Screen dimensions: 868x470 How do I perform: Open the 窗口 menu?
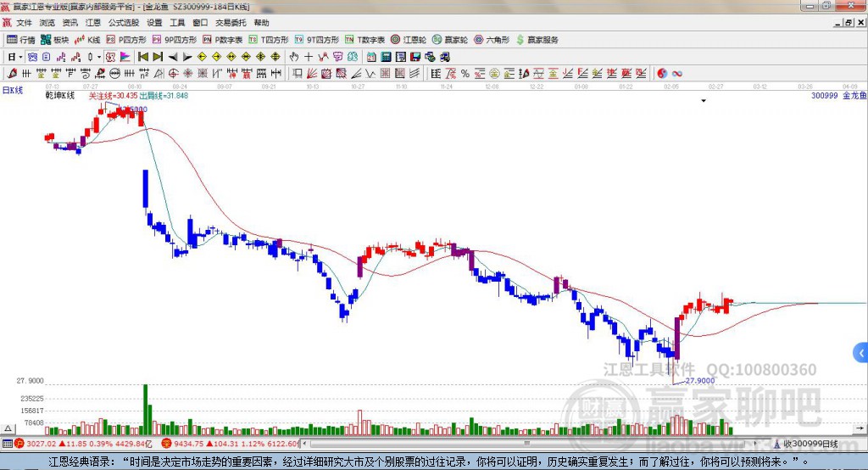(x=200, y=23)
